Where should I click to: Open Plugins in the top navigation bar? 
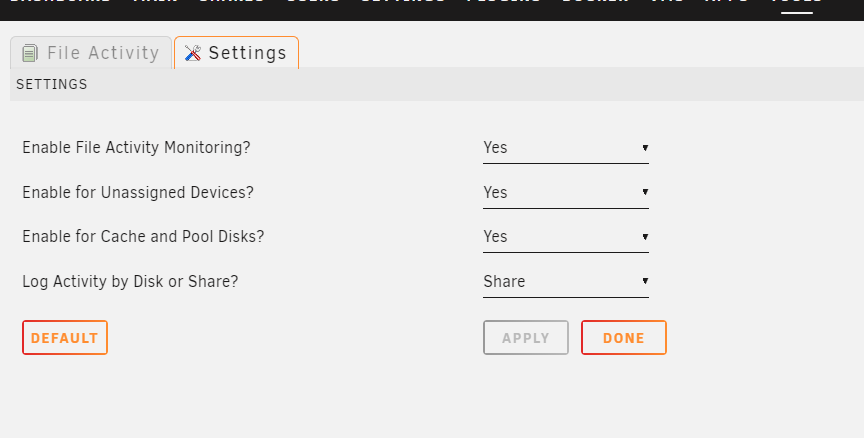pos(504,3)
